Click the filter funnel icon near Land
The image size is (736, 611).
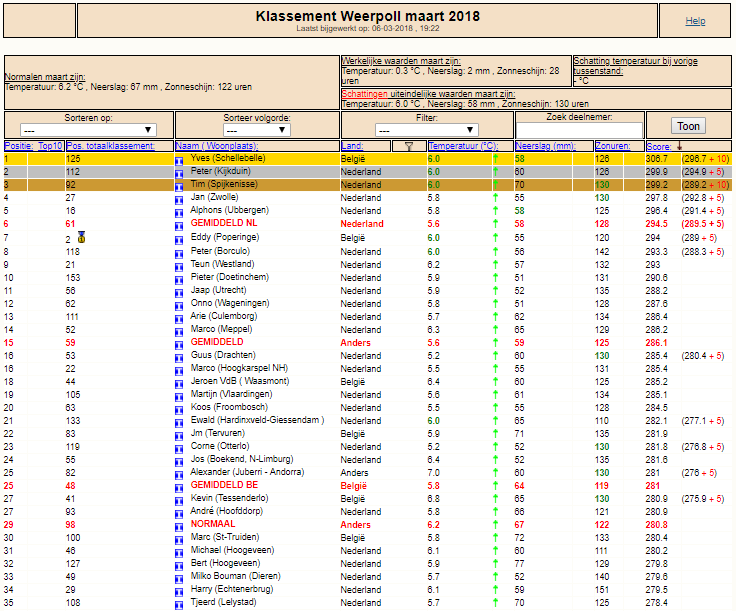(x=409, y=146)
